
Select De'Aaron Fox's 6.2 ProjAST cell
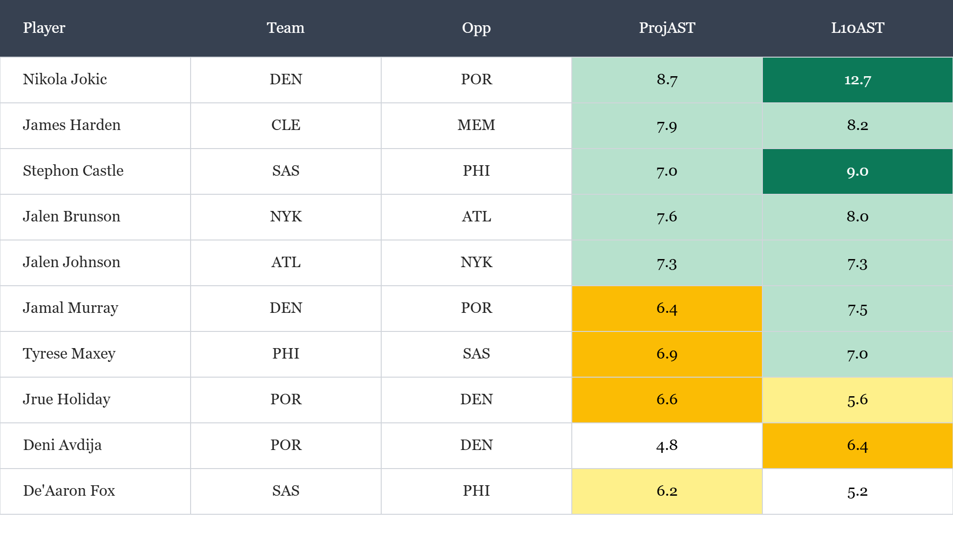point(667,491)
